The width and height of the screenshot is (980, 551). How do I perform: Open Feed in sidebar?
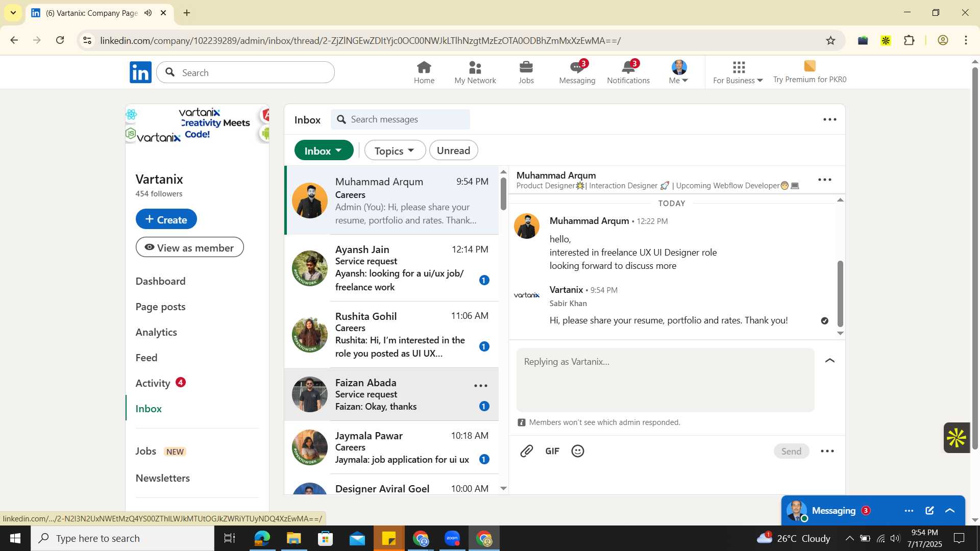coord(146,358)
